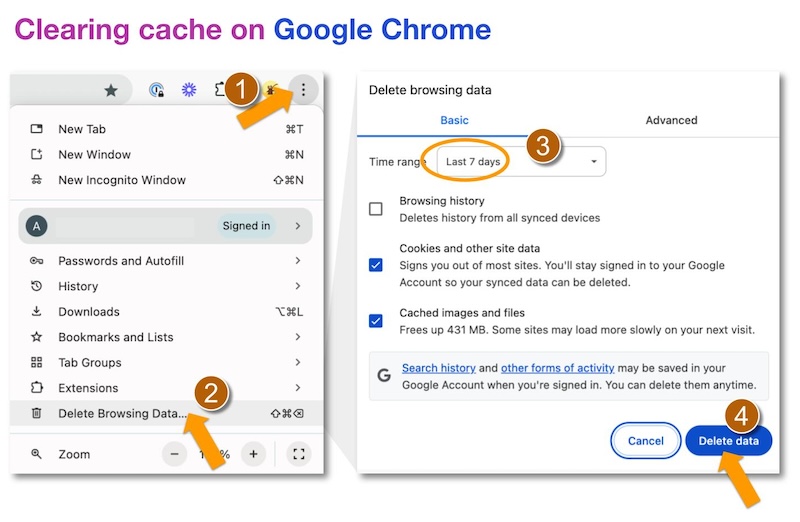Click the Zoom magnifier icon
The image size is (800, 522).
[x=37, y=454]
